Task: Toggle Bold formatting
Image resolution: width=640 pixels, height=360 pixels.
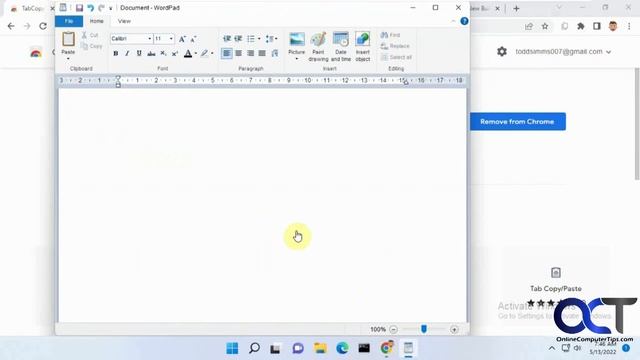Action: point(116,53)
